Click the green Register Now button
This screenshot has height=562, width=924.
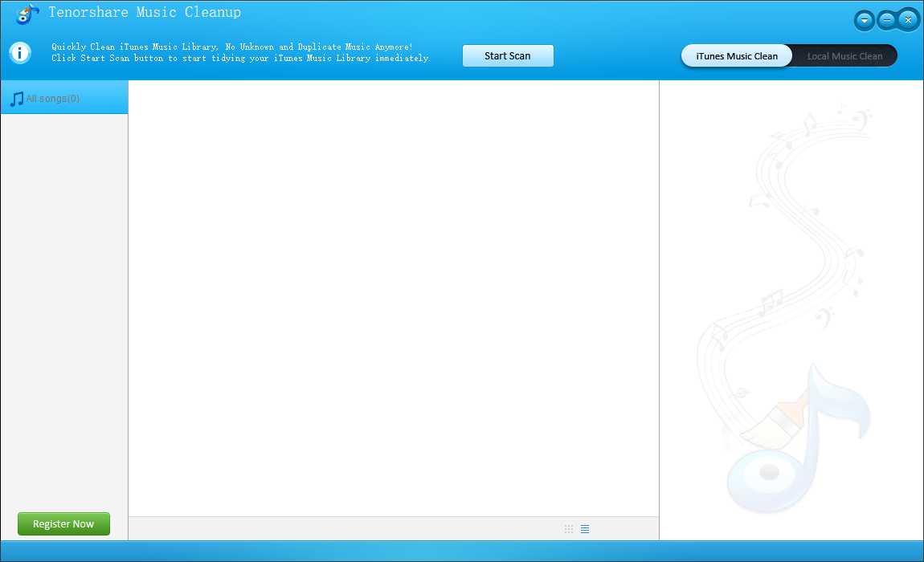(63, 523)
